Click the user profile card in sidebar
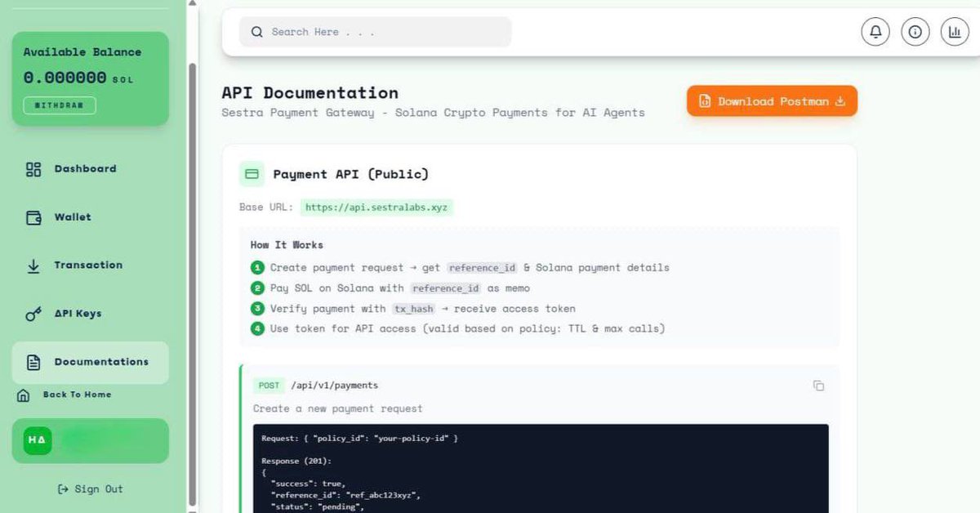Screen dimensions: 980x513 pos(90,441)
